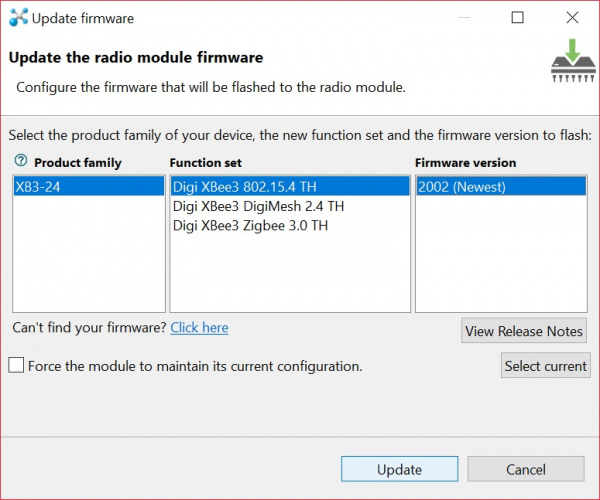Enable force module to maintain configuration checkbox
The width and height of the screenshot is (600, 500).
16,365
